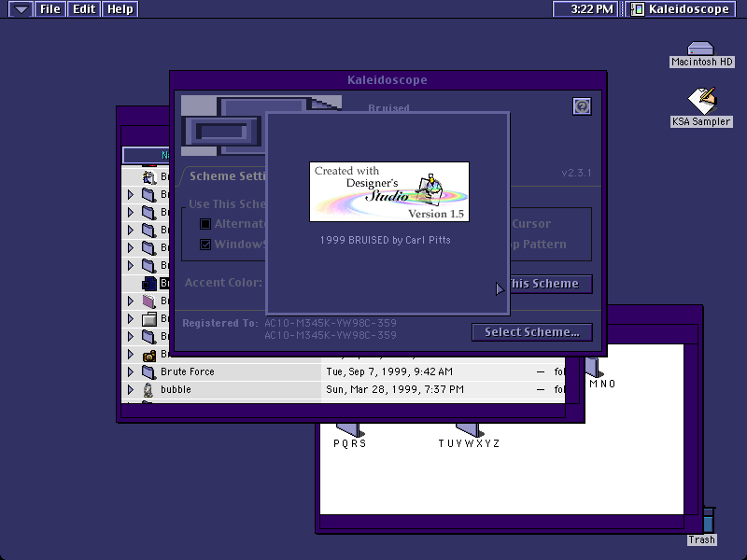The image size is (747, 560).
Task: Open the Apple menu triangle icon
Action: point(21,9)
